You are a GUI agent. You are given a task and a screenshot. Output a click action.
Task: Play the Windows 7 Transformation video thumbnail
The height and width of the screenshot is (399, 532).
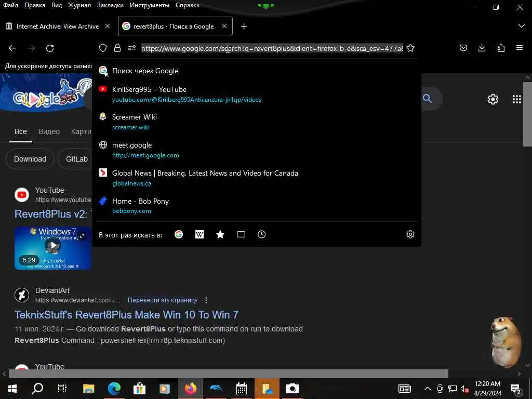pos(52,248)
